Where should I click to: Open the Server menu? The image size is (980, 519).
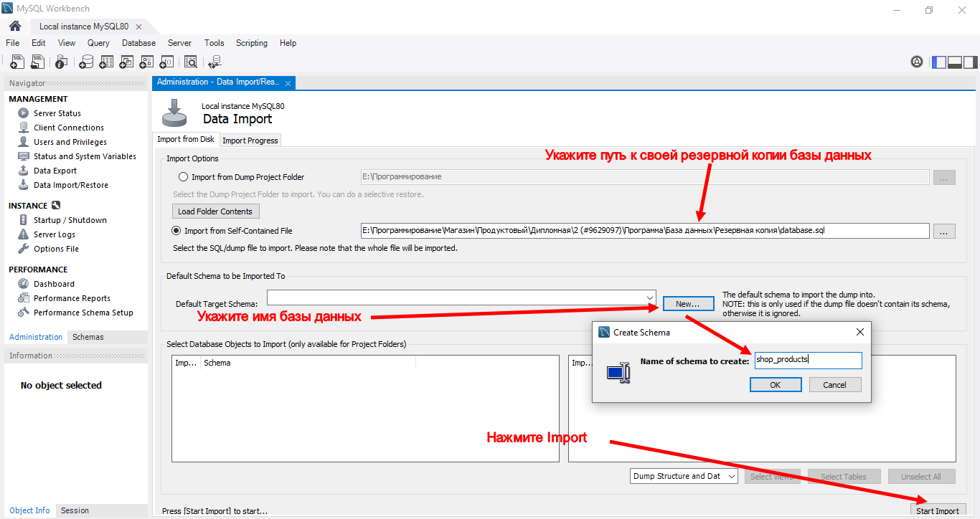pyautogui.click(x=179, y=43)
